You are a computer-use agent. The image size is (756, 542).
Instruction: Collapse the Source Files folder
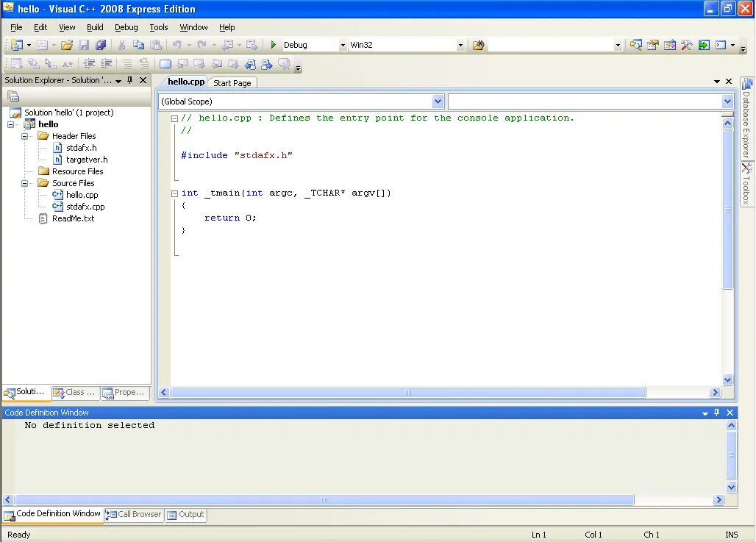[24, 183]
